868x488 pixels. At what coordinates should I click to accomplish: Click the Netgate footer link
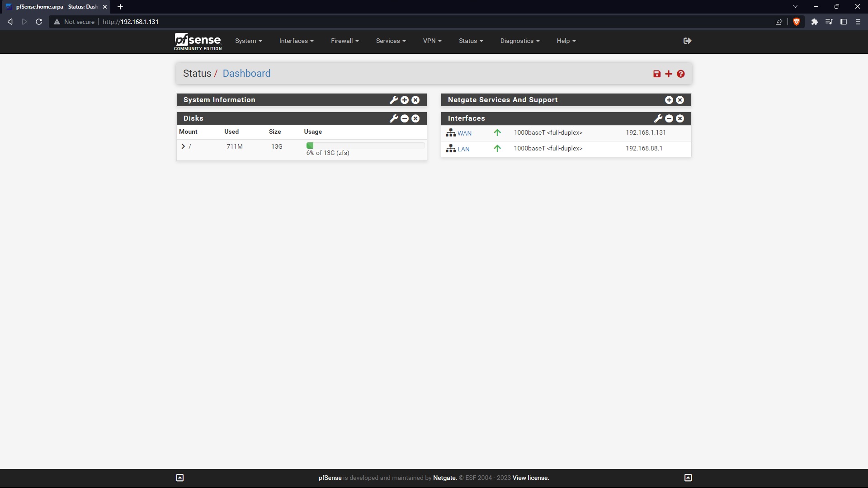click(x=445, y=478)
